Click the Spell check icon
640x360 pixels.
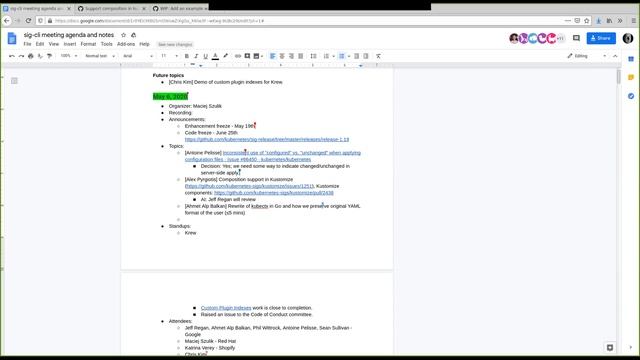(x=40, y=56)
